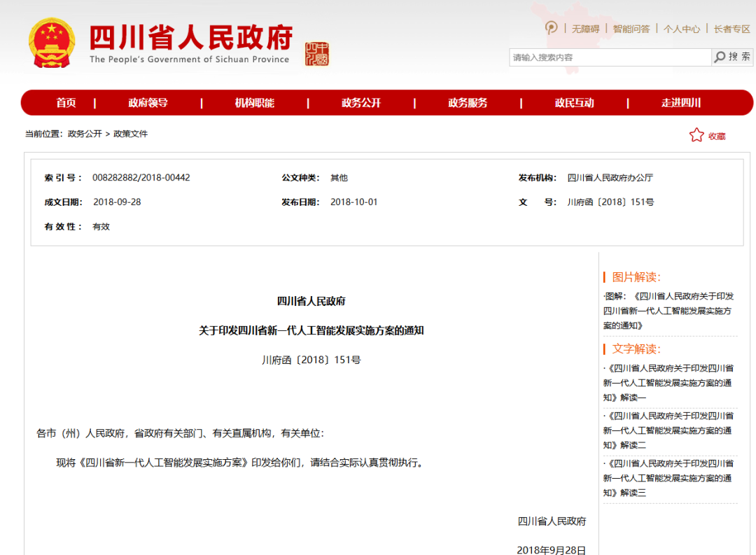Image resolution: width=756 pixels, height=555 pixels.
Task: Click the red Sichuan seal icon
Action: pos(316,53)
